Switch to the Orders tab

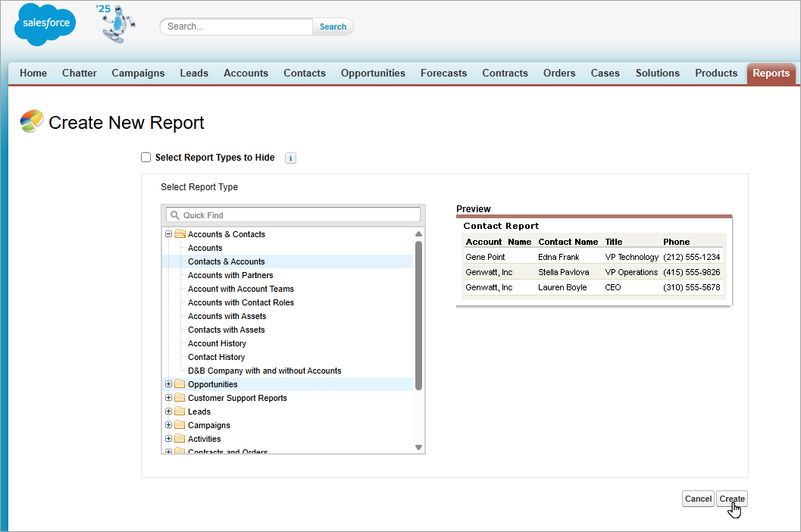pyautogui.click(x=559, y=73)
